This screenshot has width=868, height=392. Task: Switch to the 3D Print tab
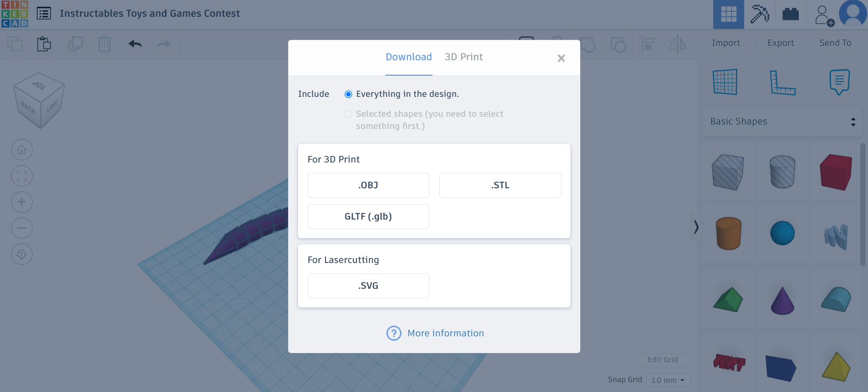click(464, 57)
